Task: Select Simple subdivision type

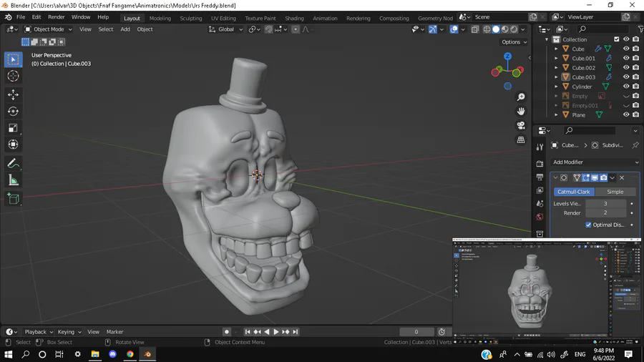Action: click(615, 192)
